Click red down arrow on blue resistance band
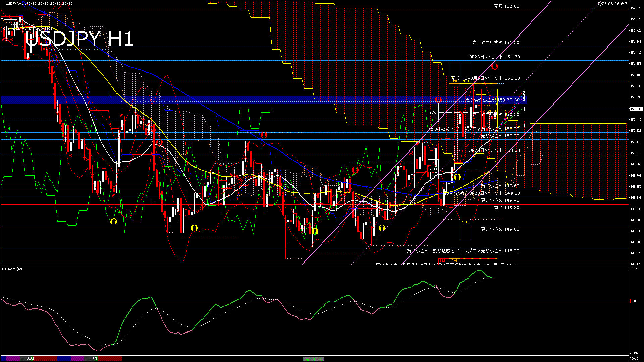The height and width of the screenshot is (362, 644). [438, 99]
